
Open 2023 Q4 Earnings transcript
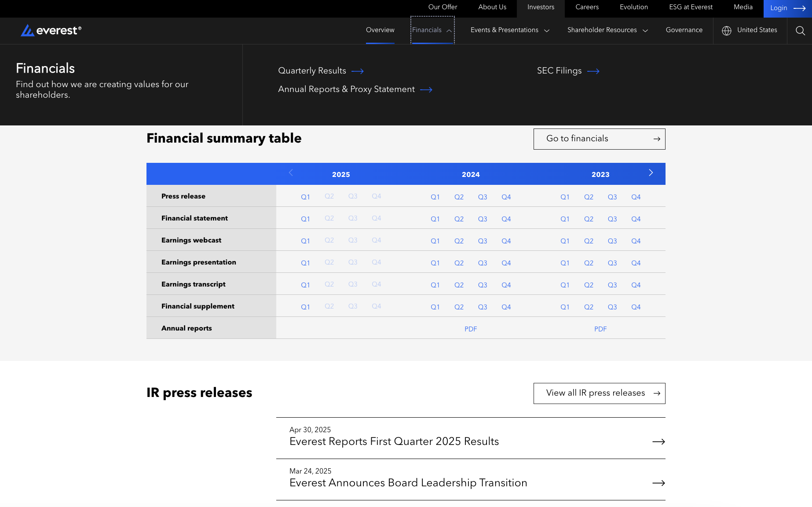636,285
